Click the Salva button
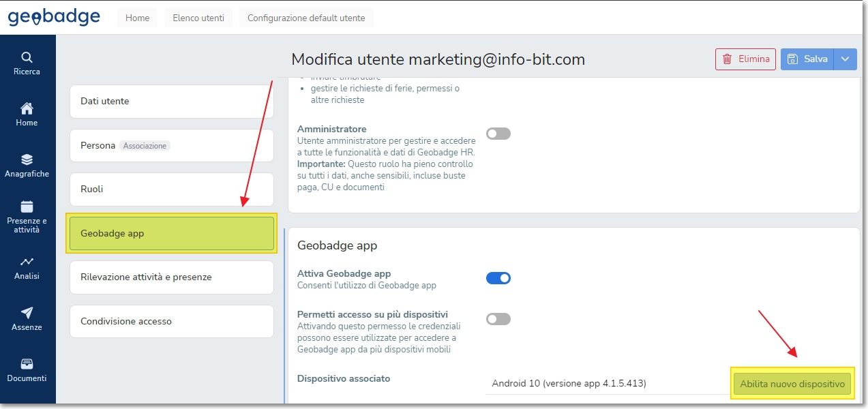Image resolution: width=868 pixels, height=409 pixels. tap(807, 59)
